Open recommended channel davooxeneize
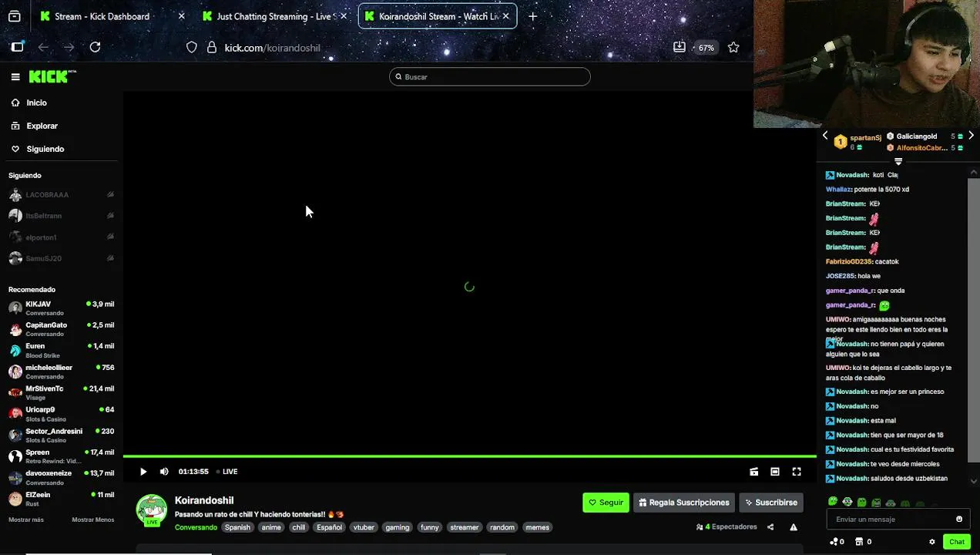This screenshot has height=555, width=980. 62,478
